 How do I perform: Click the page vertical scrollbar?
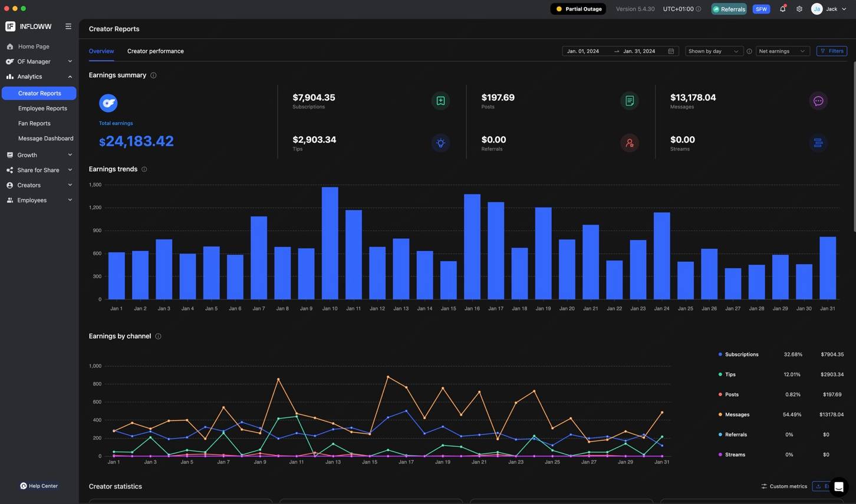[854, 147]
